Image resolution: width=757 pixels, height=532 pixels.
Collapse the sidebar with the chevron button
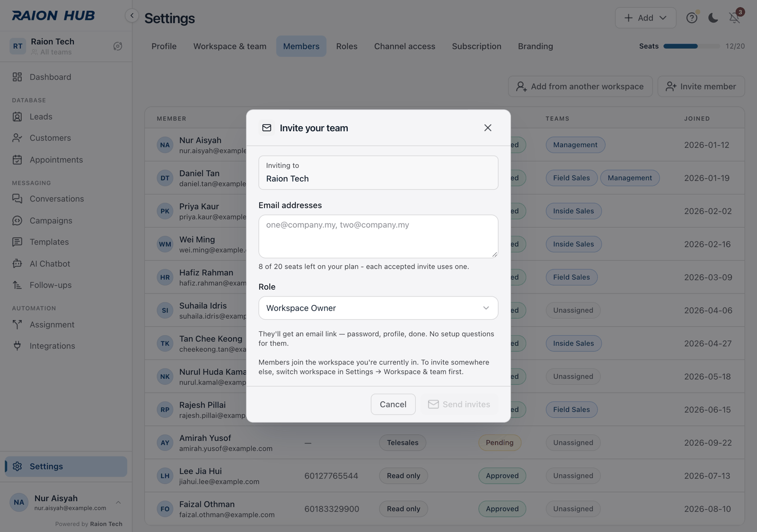132,16
